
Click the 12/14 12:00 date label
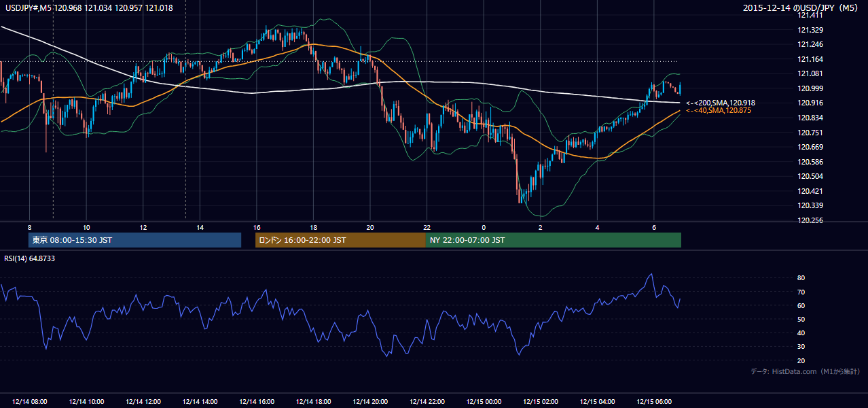tap(143, 402)
